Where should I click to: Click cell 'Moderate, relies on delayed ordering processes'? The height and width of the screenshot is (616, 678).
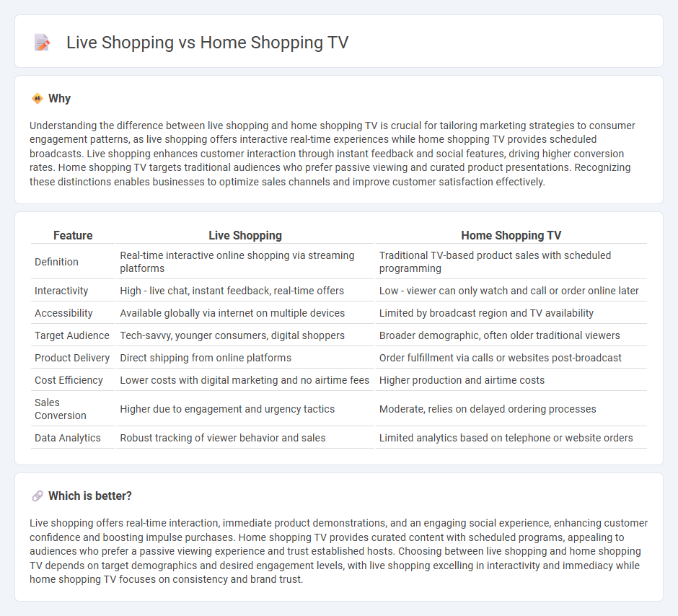[x=511, y=409]
